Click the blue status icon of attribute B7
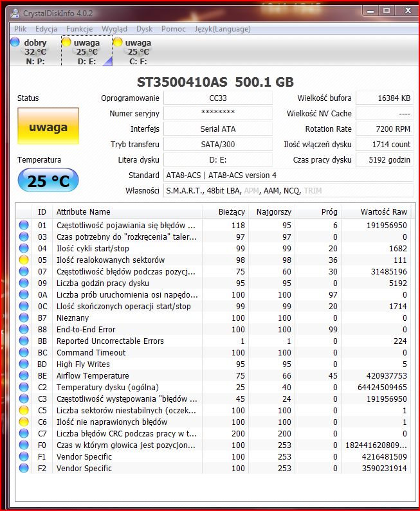This screenshot has height=511, width=420. point(24,318)
